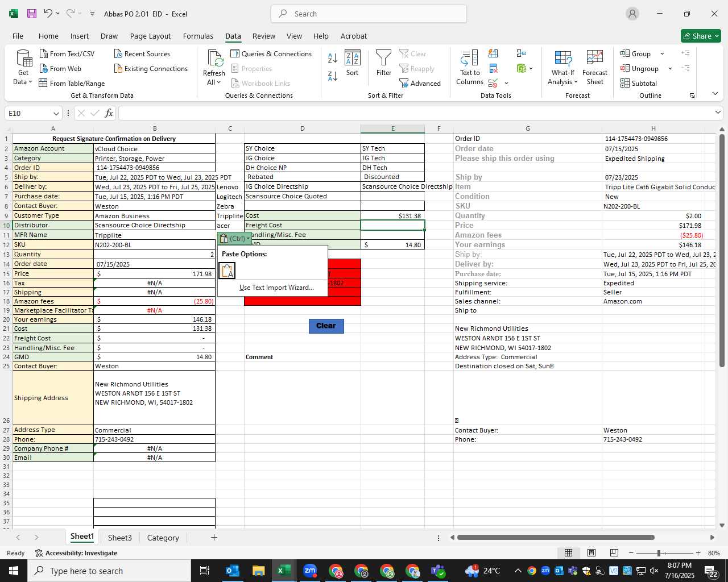Click the Windows Start button
The image size is (728, 582).
click(x=14, y=571)
